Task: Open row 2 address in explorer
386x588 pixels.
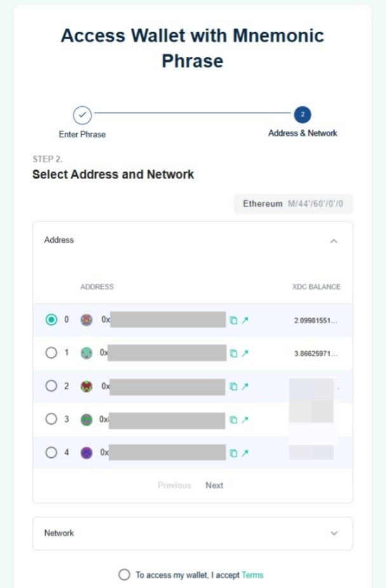Action: tap(244, 386)
